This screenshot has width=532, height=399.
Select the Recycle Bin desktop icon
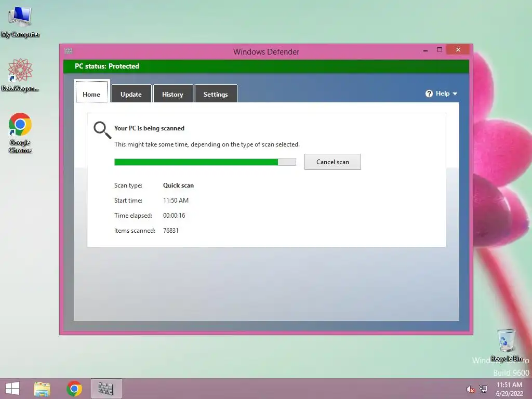tap(506, 345)
